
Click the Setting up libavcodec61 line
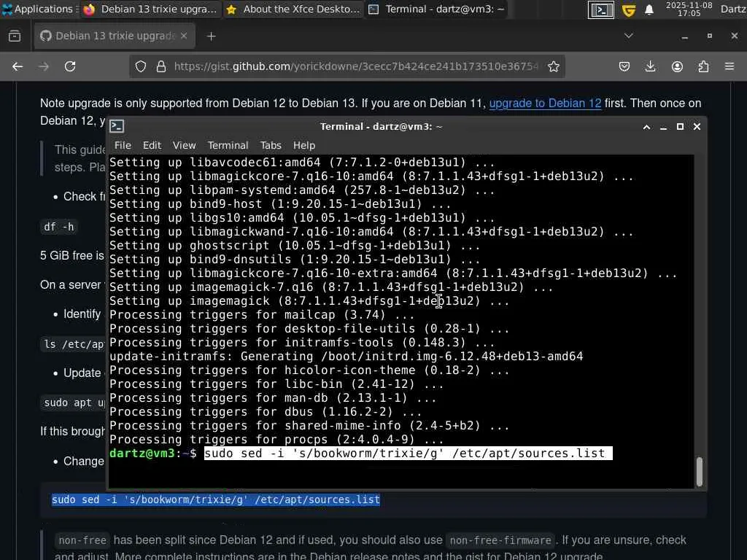click(x=302, y=163)
